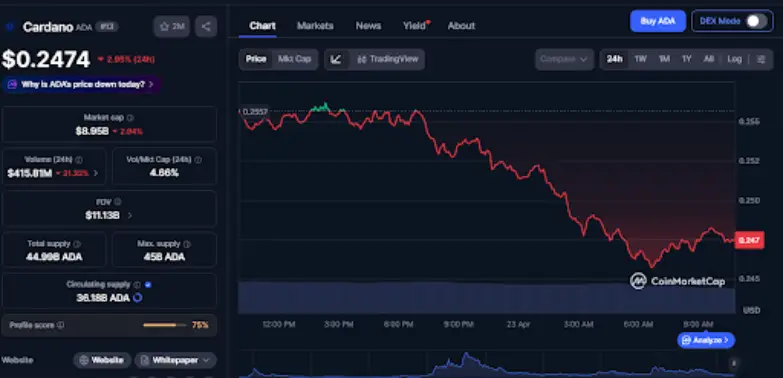Show info icon next to FDV
Viewport: 783px width, 378px height.
point(117,202)
